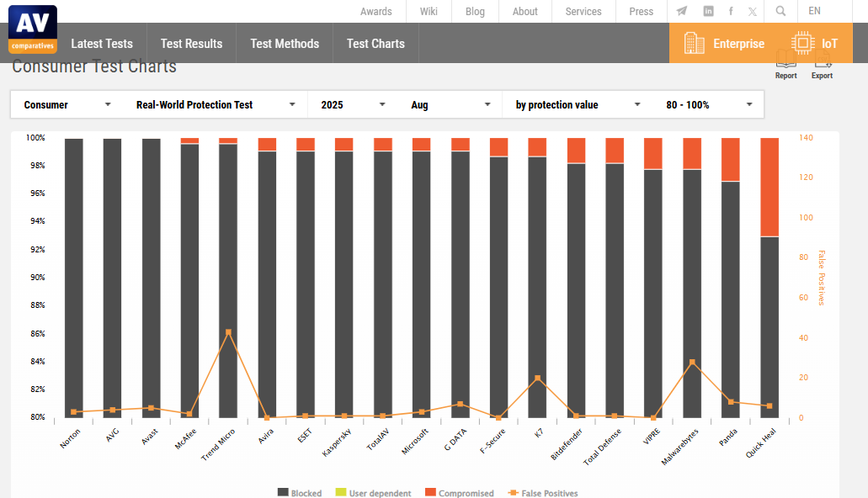Screen dimensions: 868x498
Task: Click the IoT text link
Action: (829, 43)
